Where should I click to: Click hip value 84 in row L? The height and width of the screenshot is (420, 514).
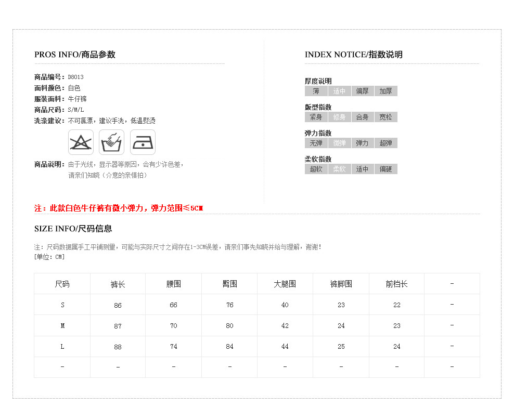tap(229, 347)
